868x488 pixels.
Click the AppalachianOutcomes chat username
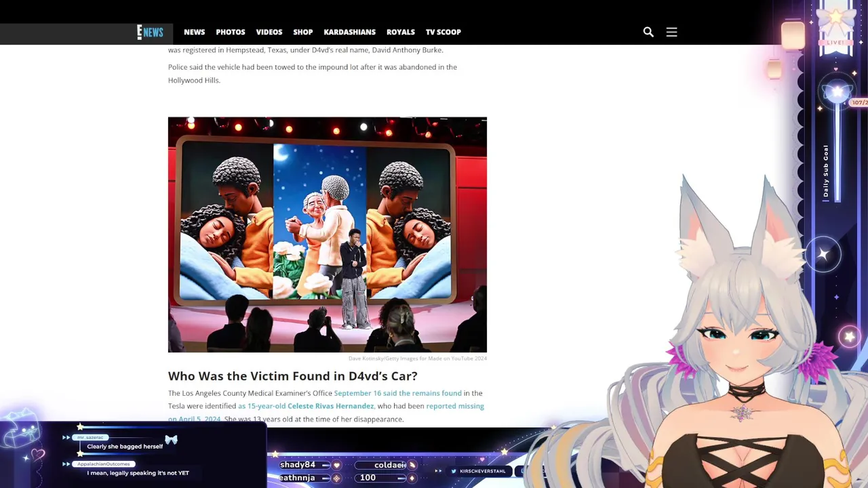click(x=104, y=464)
